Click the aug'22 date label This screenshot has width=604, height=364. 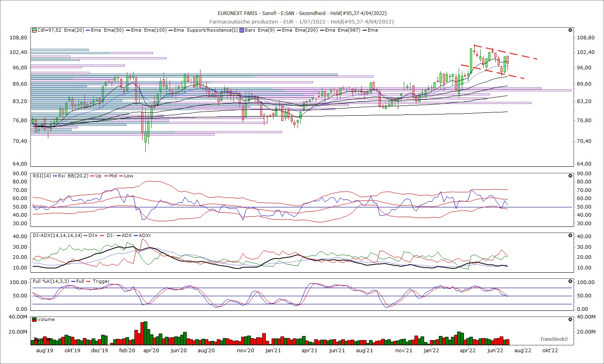(523, 351)
